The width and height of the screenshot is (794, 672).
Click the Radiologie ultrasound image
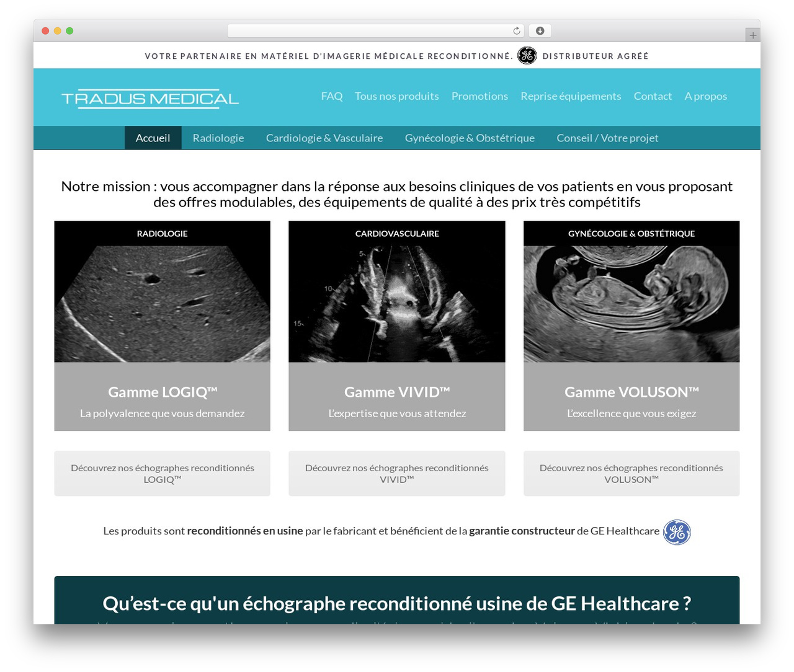click(x=163, y=304)
